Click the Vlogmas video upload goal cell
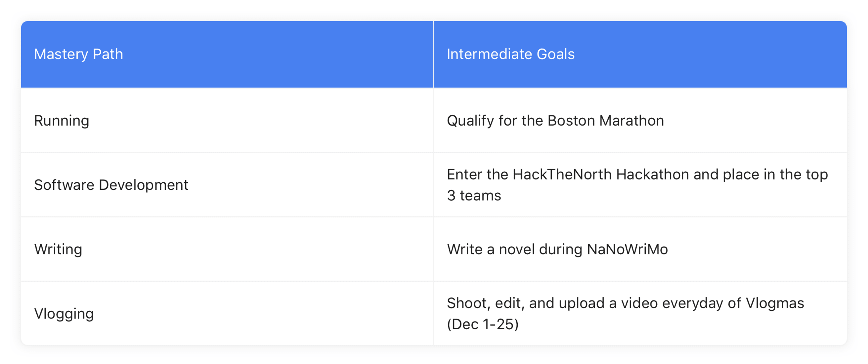The image size is (868, 364). click(640, 313)
